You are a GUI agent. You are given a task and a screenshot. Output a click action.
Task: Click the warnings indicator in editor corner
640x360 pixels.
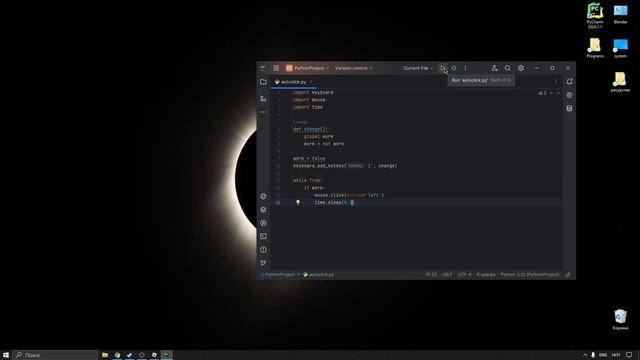point(542,93)
